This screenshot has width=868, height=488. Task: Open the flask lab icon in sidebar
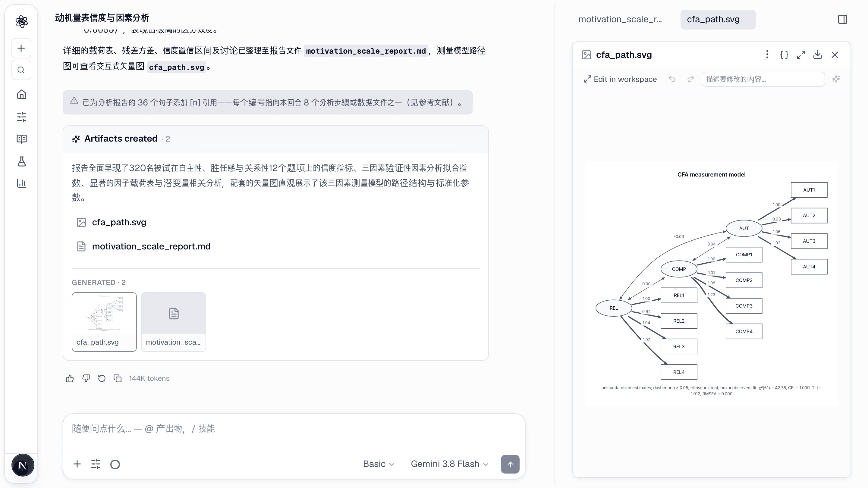pyautogui.click(x=22, y=161)
